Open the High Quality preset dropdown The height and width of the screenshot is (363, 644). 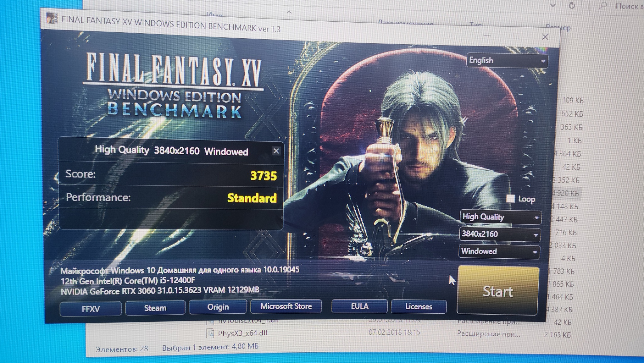(500, 217)
